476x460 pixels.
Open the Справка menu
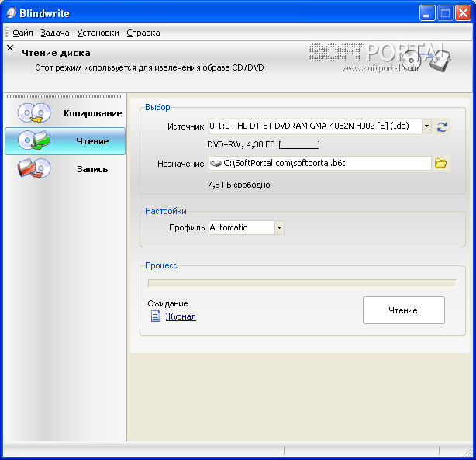point(143,33)
